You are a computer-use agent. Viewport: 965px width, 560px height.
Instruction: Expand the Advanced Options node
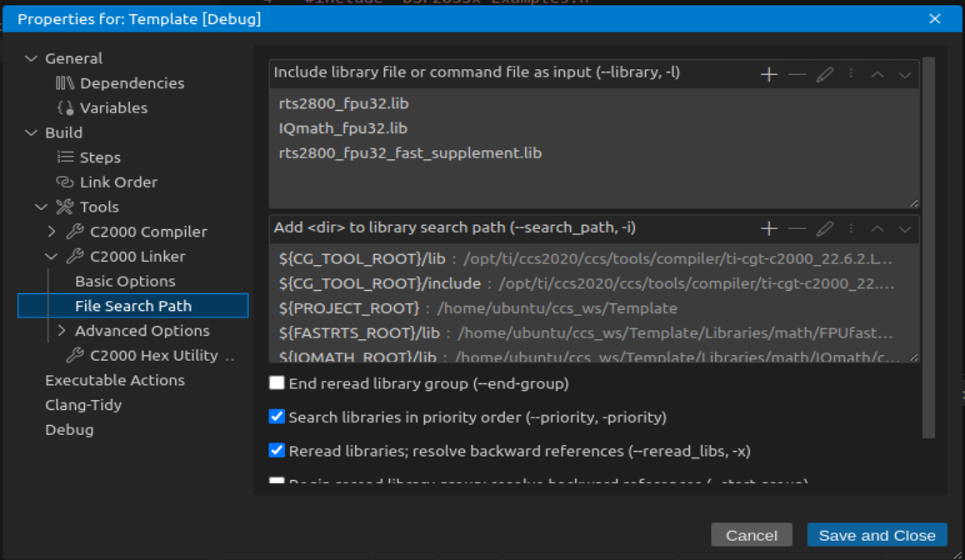62,331
